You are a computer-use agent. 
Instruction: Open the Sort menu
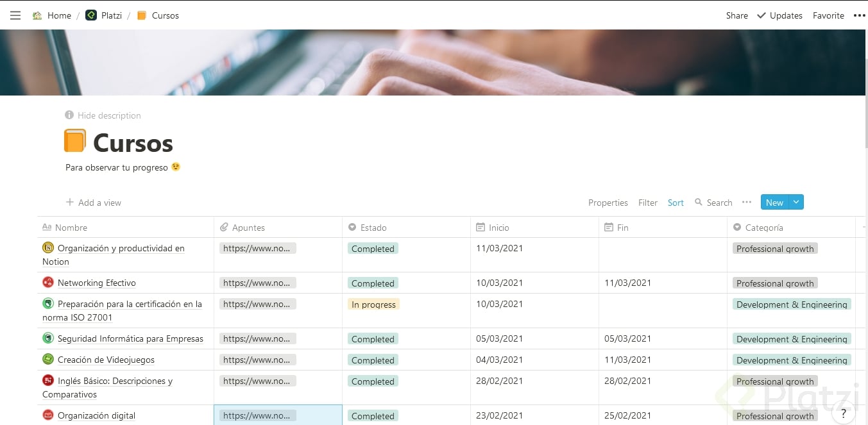pyautogui.click(x=676, y=203)
